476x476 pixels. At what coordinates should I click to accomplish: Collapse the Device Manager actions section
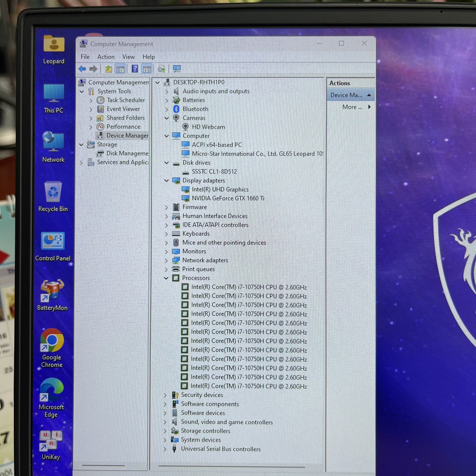pos(369,95)
